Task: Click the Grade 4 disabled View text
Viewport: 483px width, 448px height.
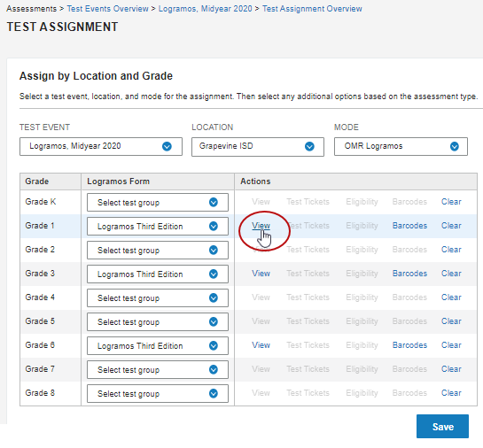Action: tap(261, 297)
